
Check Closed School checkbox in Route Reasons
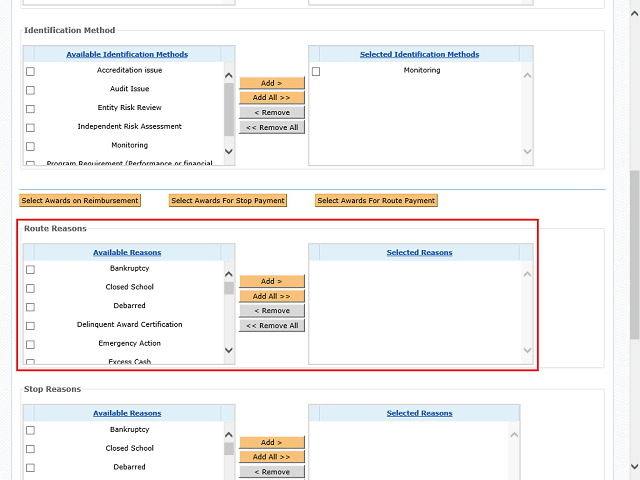(30, 289)
